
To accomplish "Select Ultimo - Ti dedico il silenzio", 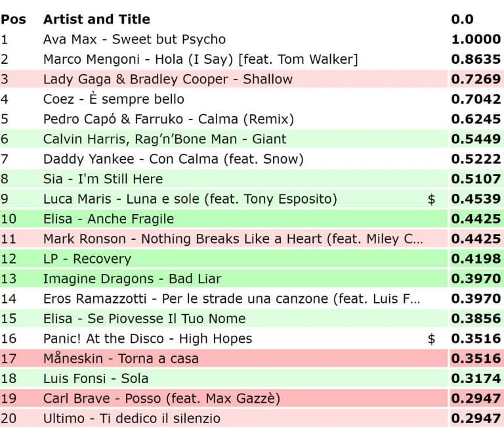I will pos(131,418).
